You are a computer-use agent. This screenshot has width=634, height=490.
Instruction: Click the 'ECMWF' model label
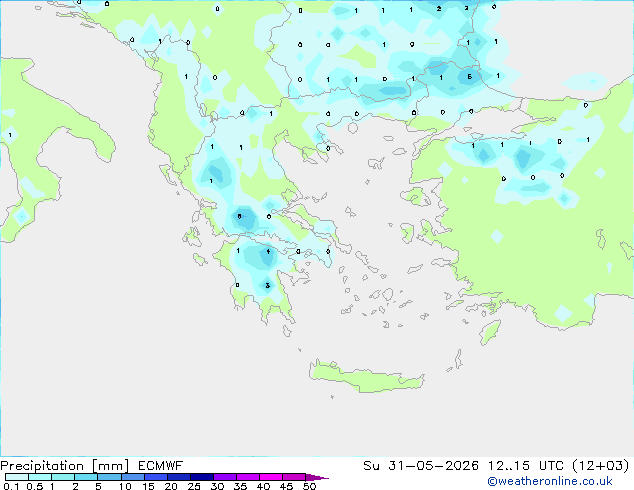click(x=160, y=466)
